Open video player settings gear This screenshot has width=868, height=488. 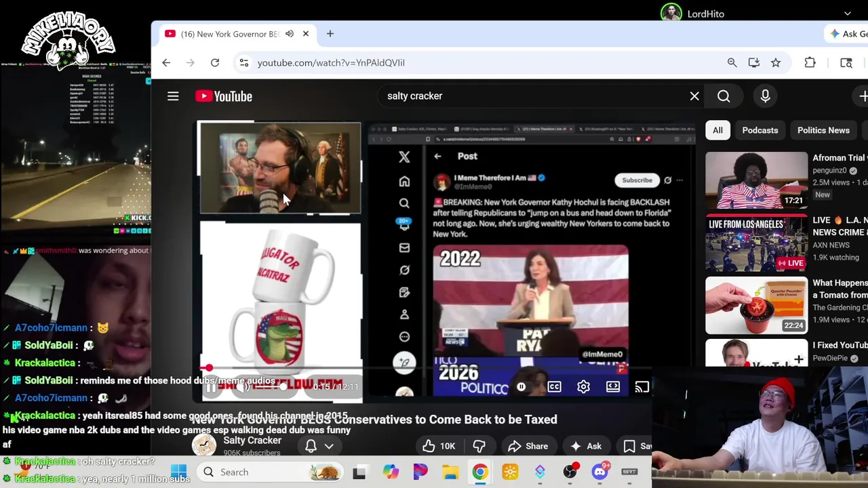point(583,387)
